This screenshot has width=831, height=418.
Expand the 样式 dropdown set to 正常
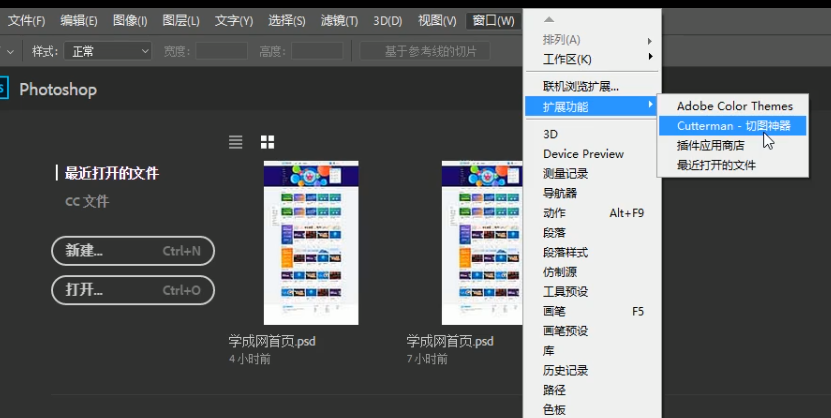pos(108,51)
